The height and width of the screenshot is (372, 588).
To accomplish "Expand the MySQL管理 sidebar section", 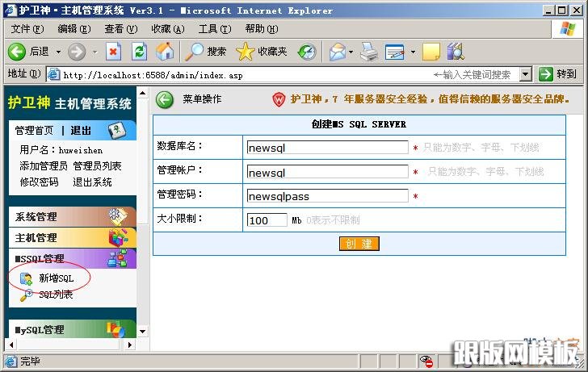I will pyautogui.click(x=72, y=329).
